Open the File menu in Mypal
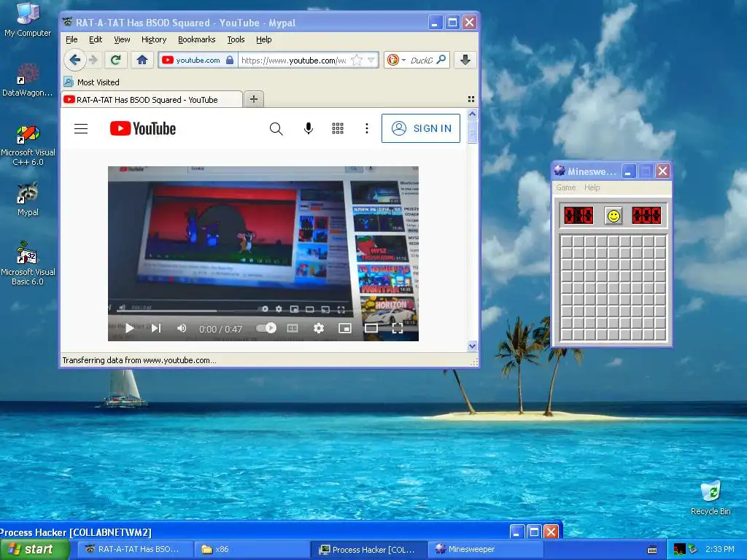The image size is (747, 560). pos(71,39)
